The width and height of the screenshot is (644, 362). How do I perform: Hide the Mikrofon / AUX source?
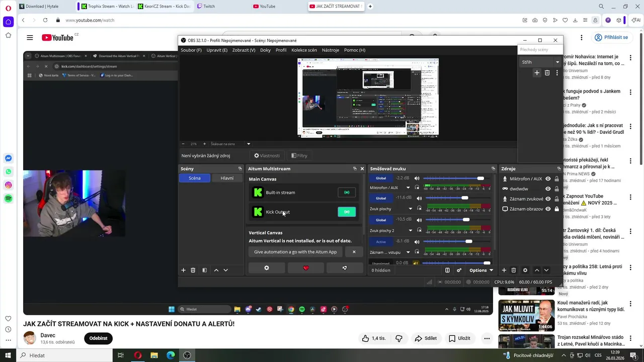(x=548, y=179)
